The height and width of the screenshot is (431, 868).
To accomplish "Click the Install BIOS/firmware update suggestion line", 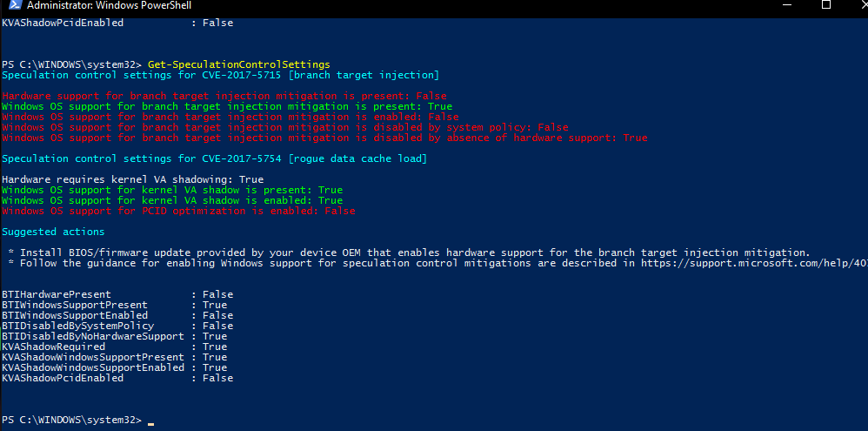I will click(409, 253).
